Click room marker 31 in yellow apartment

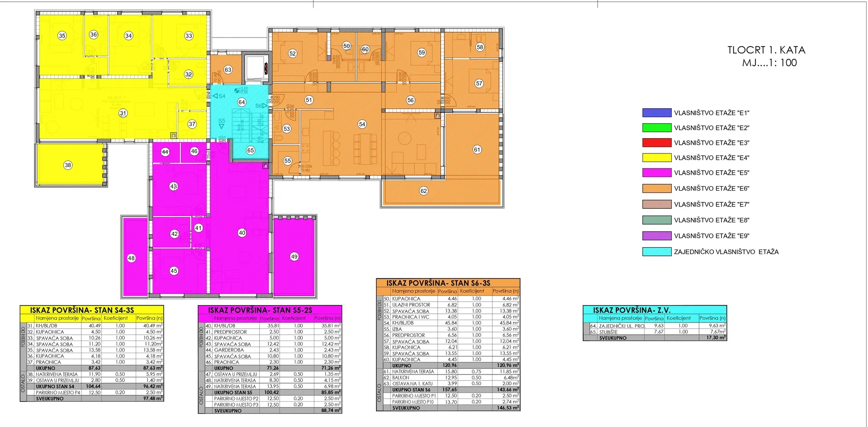123,113
